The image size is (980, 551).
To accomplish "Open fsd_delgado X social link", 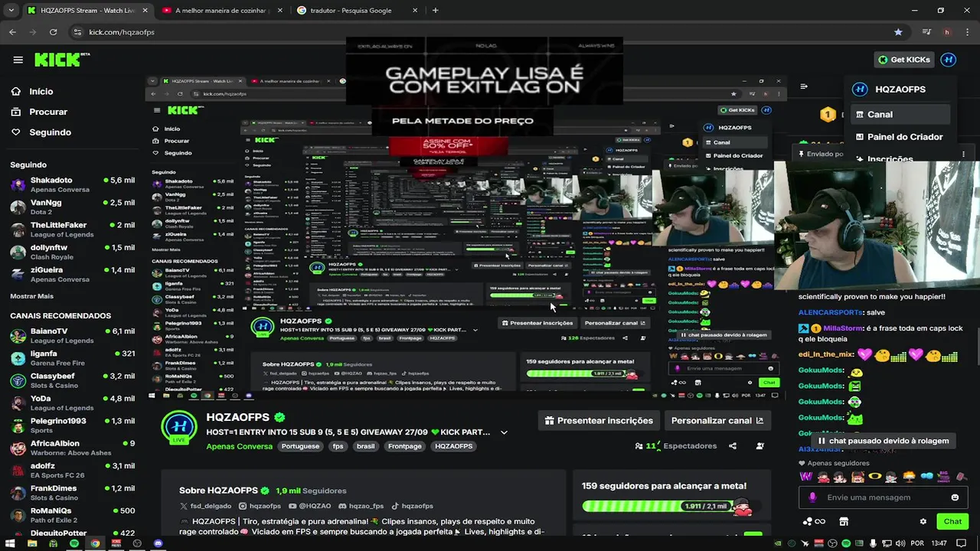I will [x=205, y=506].
